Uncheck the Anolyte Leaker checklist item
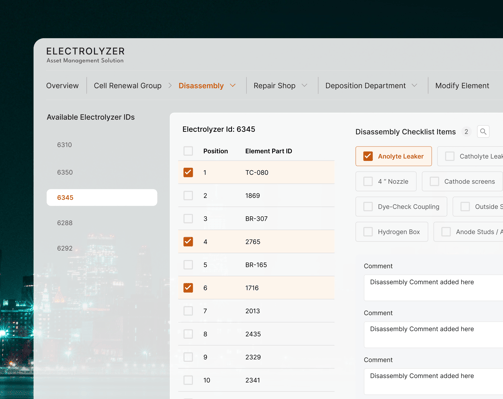 coord(368,156)
